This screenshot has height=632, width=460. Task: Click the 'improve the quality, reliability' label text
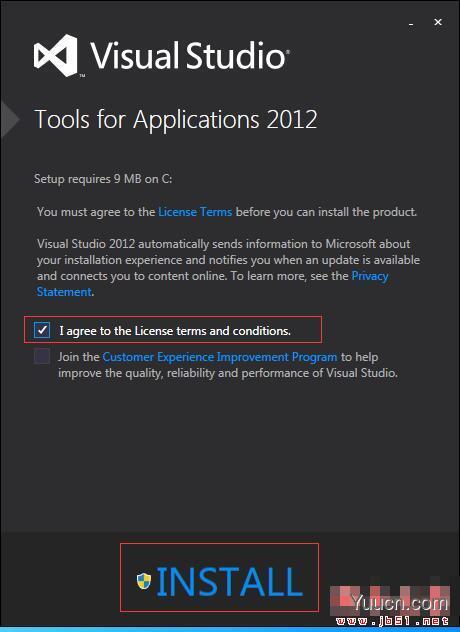coord(228,373)
